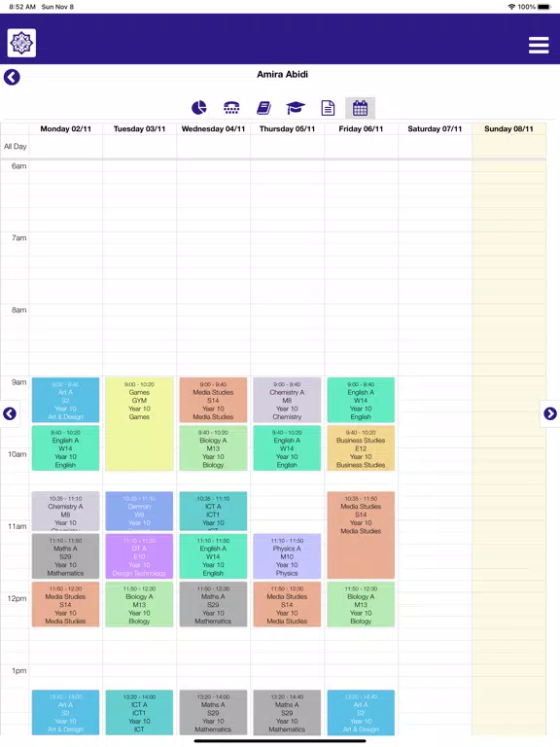
Task: Tap the 12pm time label
Action: point(17,598)
